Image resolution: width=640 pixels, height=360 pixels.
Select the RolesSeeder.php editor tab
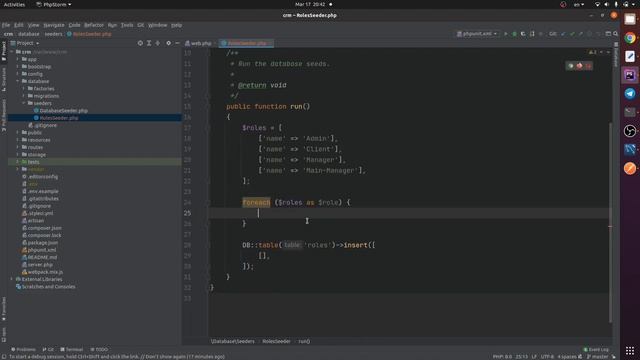click(x=246, y=43)
